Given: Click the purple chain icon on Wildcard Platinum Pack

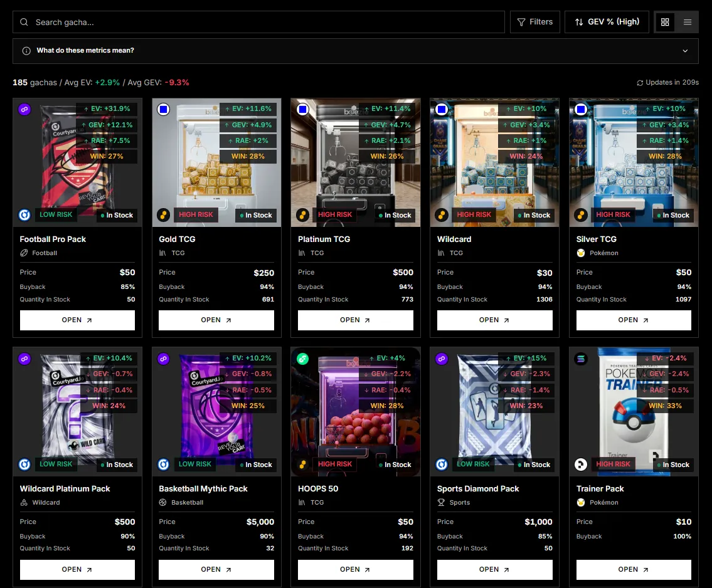Looking at the screenshot, I should click(x=24, y=359).
